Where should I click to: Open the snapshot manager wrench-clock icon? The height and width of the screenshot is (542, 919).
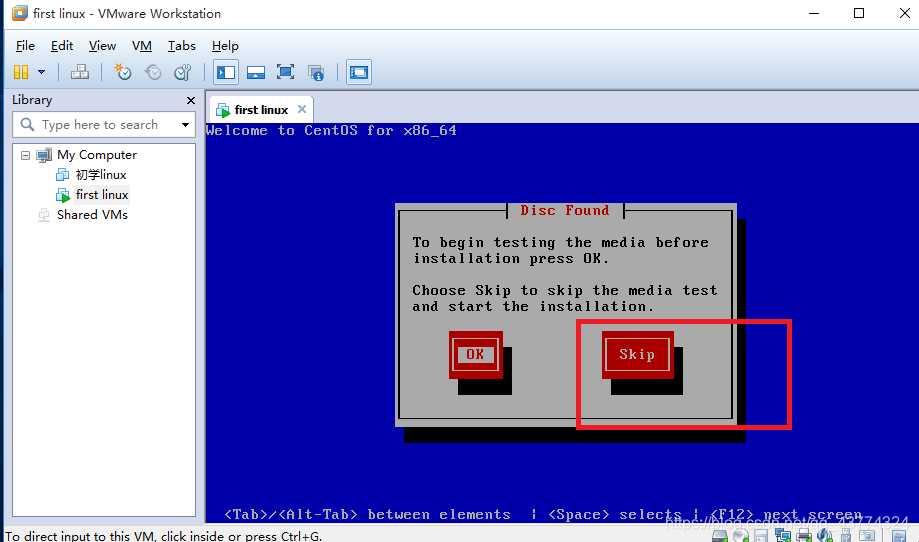(183, 72)
